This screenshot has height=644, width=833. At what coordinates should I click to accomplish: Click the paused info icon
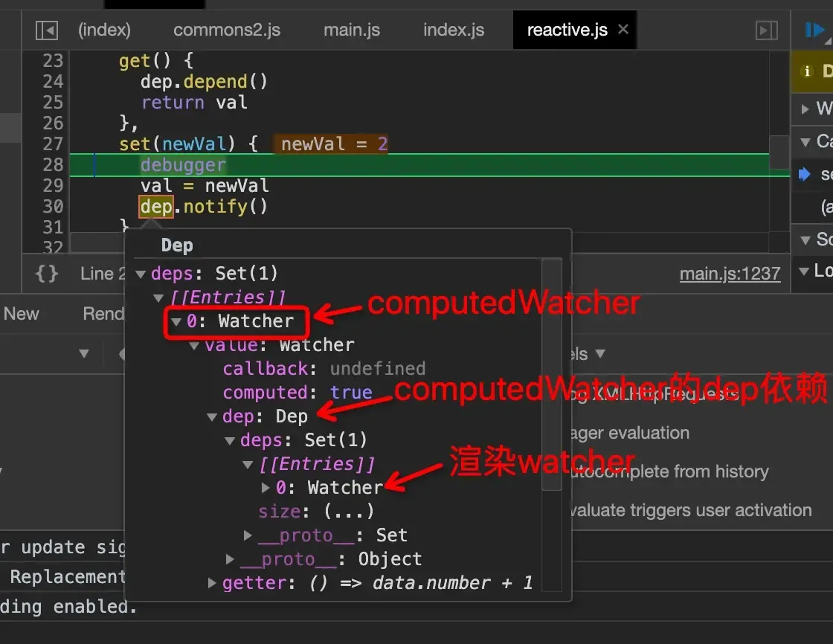coord(806,71)
